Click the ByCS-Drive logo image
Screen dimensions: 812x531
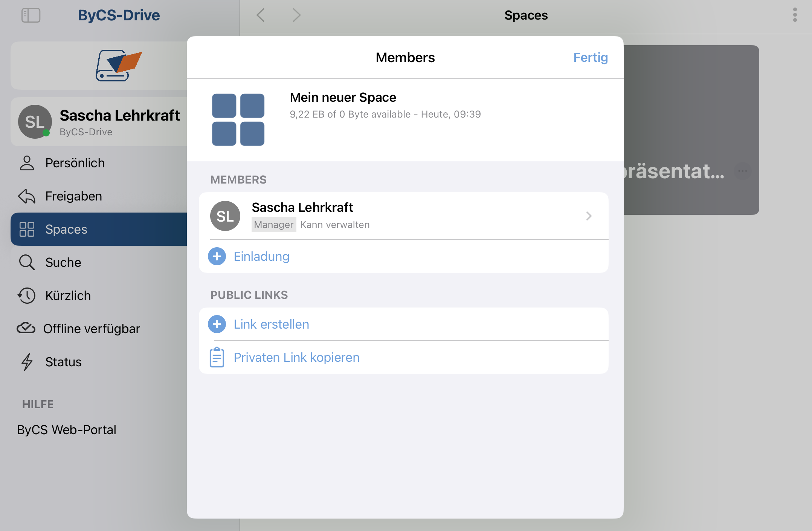(x=118, y=65)
